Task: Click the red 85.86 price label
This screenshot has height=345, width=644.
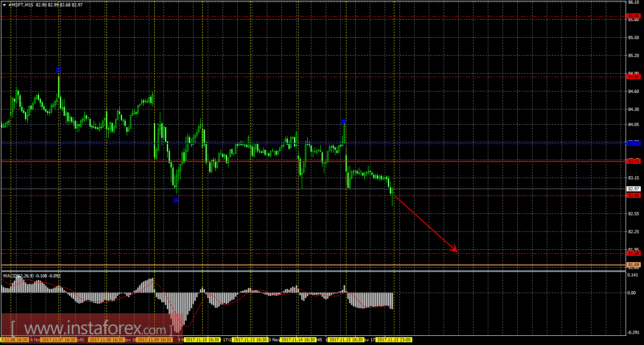Action: [634, 16]
